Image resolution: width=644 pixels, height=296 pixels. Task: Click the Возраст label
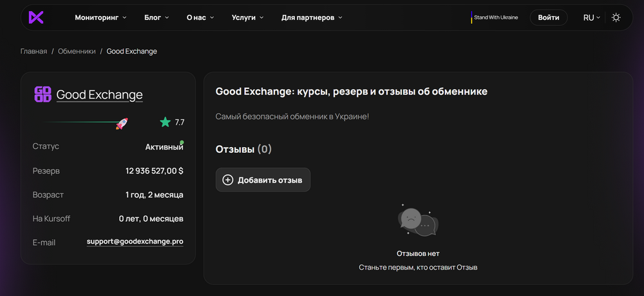(x=48, y=195)
